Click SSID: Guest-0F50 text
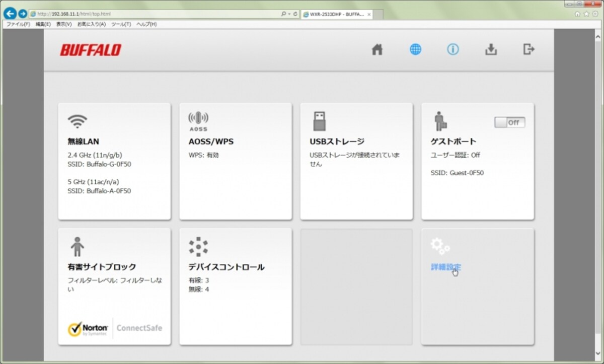Image resolution: width=604 pixels, height=364 pixels. click(x=457, y=173)
